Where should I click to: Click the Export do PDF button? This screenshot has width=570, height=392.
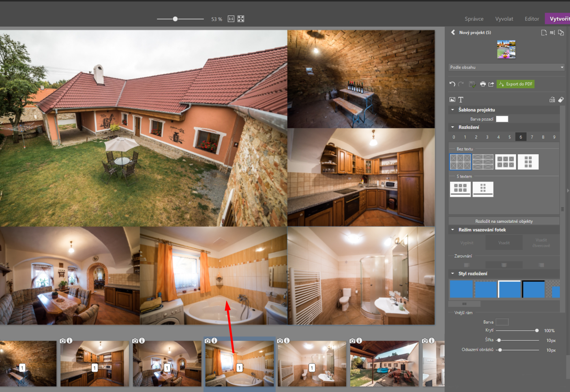[516, 84]
